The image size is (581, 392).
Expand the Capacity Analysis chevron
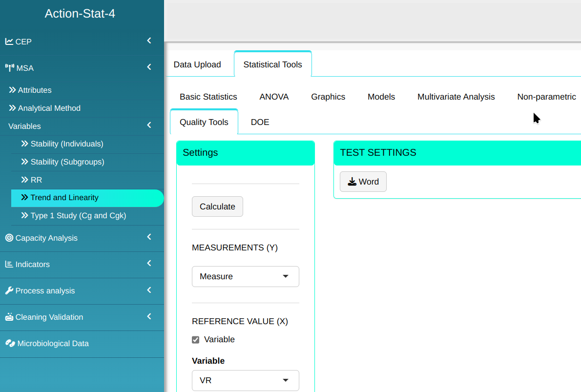[149, 237]
